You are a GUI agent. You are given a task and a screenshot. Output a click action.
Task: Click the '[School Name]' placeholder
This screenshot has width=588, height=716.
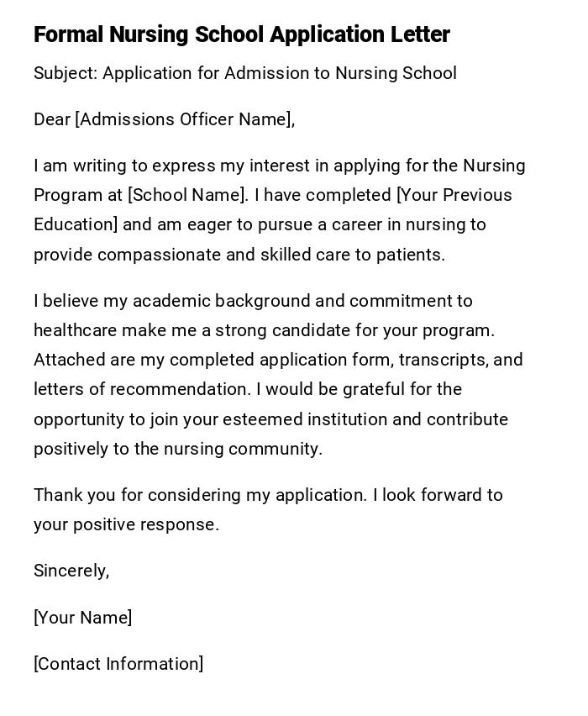point(186,195)
